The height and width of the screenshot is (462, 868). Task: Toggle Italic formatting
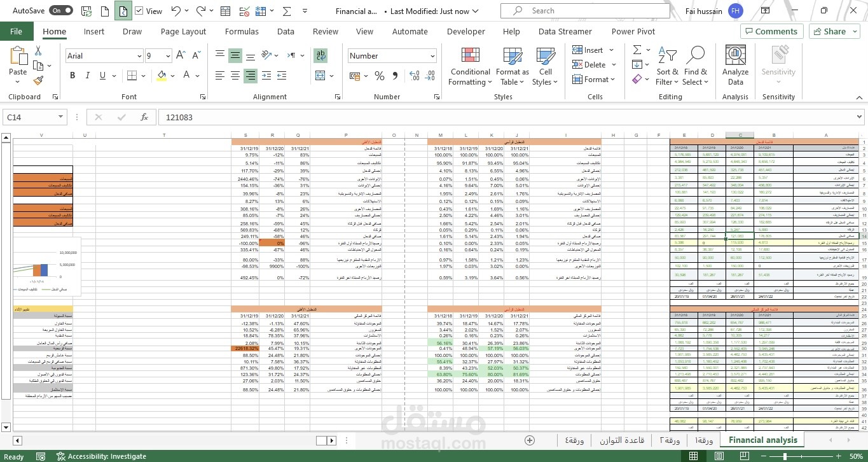point(87,76)
